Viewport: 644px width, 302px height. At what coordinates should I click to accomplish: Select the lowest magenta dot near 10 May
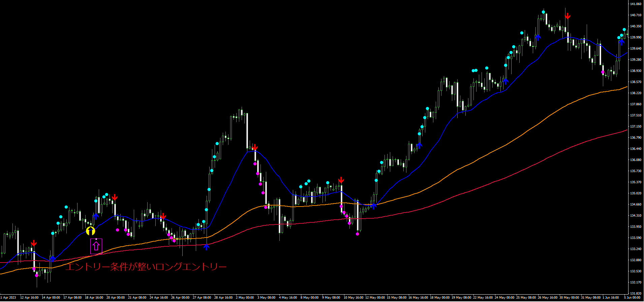[x=357, y=234]
